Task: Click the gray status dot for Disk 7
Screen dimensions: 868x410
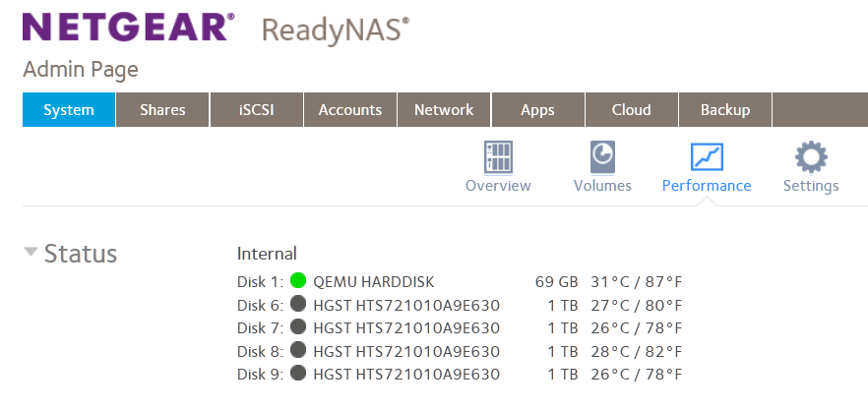Action: pos(299,328)
